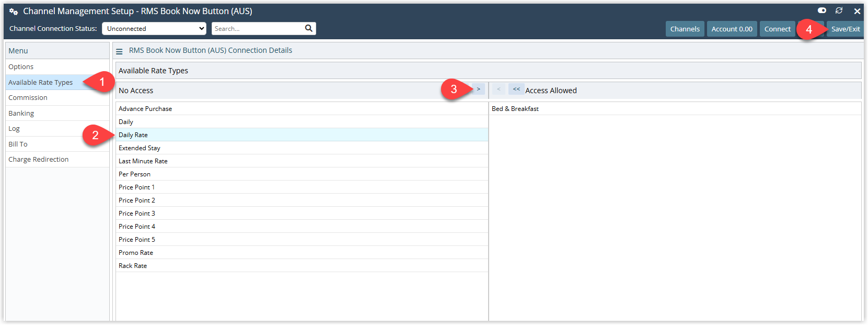Select the Daily Rate row
Image resolution: width=868 pixels, height=325 pixels.
pos(302,135)
